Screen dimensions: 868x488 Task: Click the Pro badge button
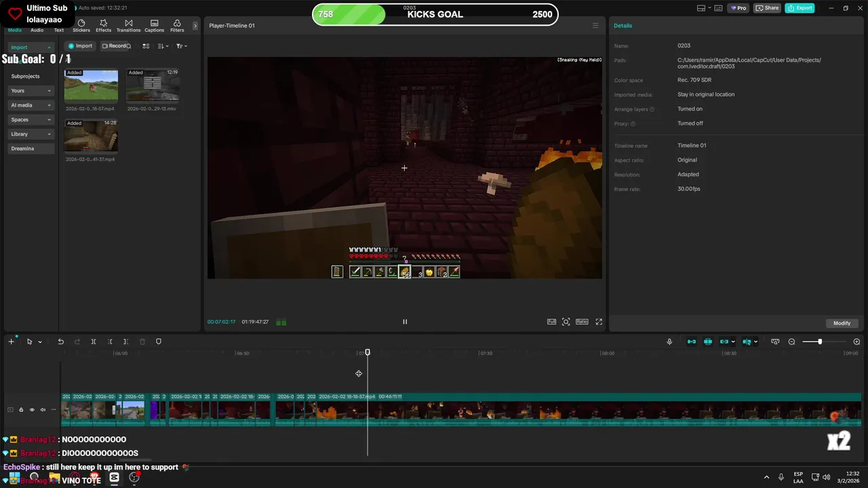(x=738, y=8)
